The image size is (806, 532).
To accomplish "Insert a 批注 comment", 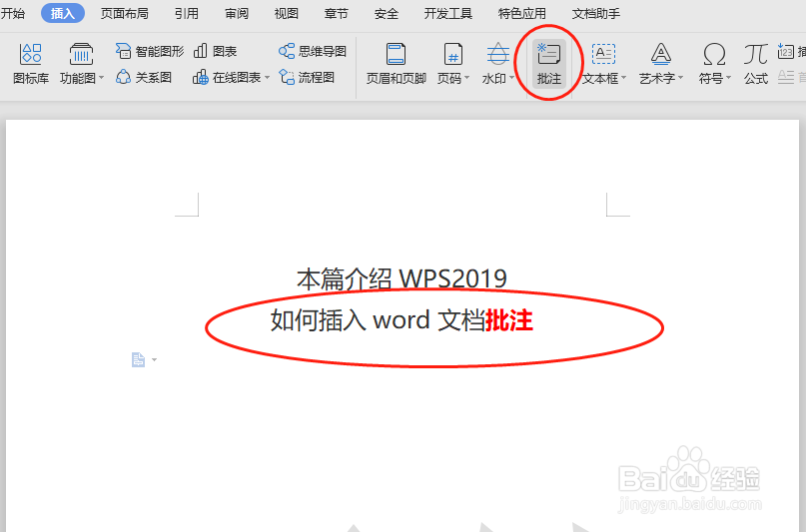I will [549, 64].
